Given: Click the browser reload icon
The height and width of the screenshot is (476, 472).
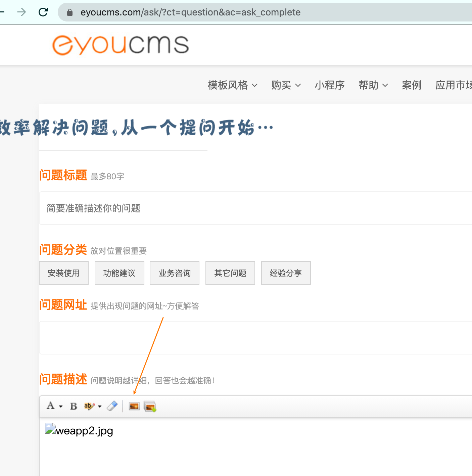Looking at the screenshot, I should coord(43,12).
